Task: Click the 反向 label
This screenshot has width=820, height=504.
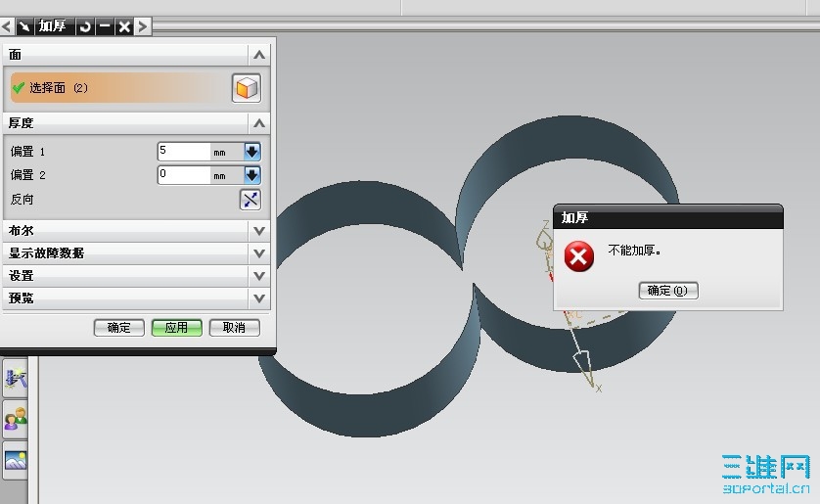Action: [22, 200]
